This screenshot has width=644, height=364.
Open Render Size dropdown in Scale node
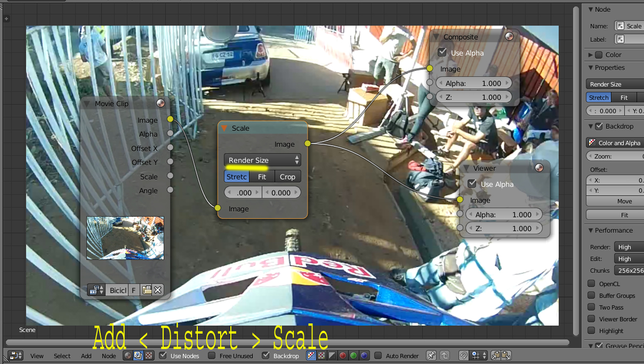(x=262, y=160)
